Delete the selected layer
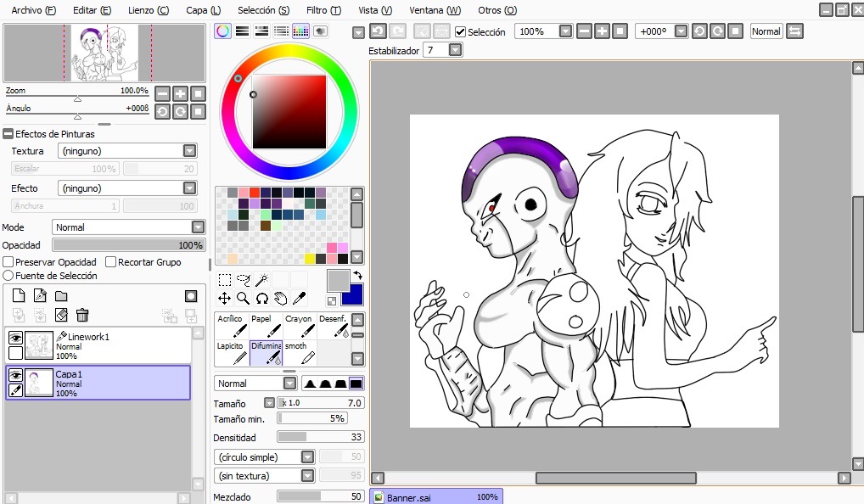The image size is (864, 504). [x=82, y=315]
